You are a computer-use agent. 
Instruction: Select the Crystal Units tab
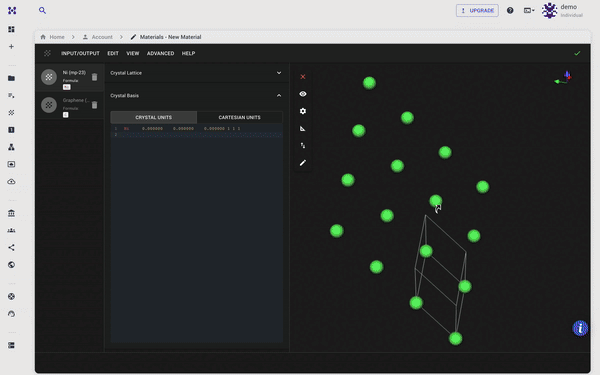pyautogui.click(x=153, y=117)
